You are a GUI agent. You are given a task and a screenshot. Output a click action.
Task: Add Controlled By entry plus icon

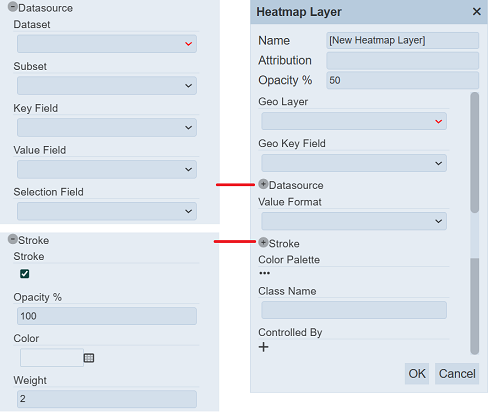tap(263, 347)
